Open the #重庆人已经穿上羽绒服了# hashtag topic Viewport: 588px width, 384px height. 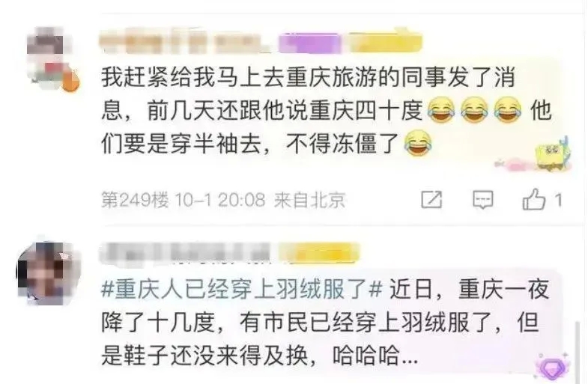[x=241, y=290]
